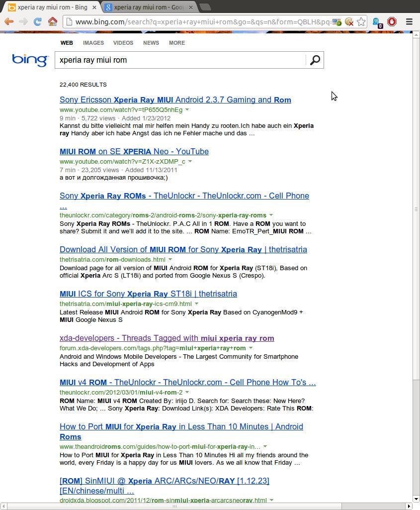Click the vertical scrollbar down arrow
Screen dimensions: 420x510
tap(416, 499)
